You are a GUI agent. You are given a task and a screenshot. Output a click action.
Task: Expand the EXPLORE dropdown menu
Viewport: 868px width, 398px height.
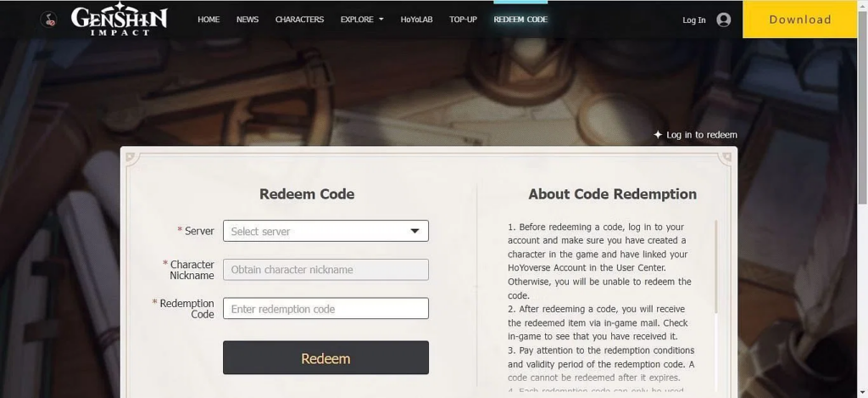coord(362,20)
